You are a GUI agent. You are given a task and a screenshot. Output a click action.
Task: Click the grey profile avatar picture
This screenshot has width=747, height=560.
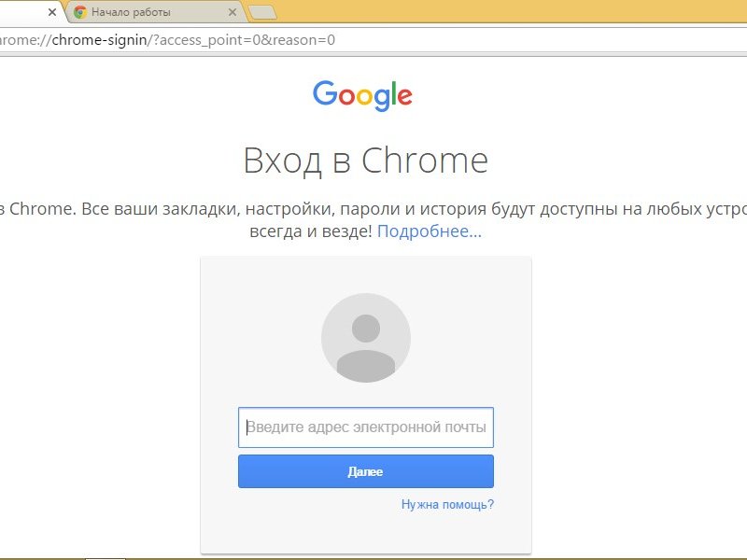(365, 338)
